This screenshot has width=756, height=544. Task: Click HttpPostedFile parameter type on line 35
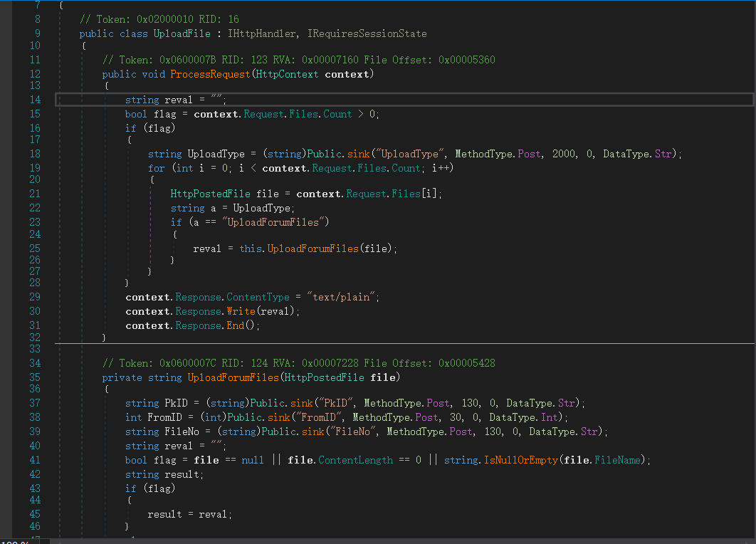click(x=324, y=377)
